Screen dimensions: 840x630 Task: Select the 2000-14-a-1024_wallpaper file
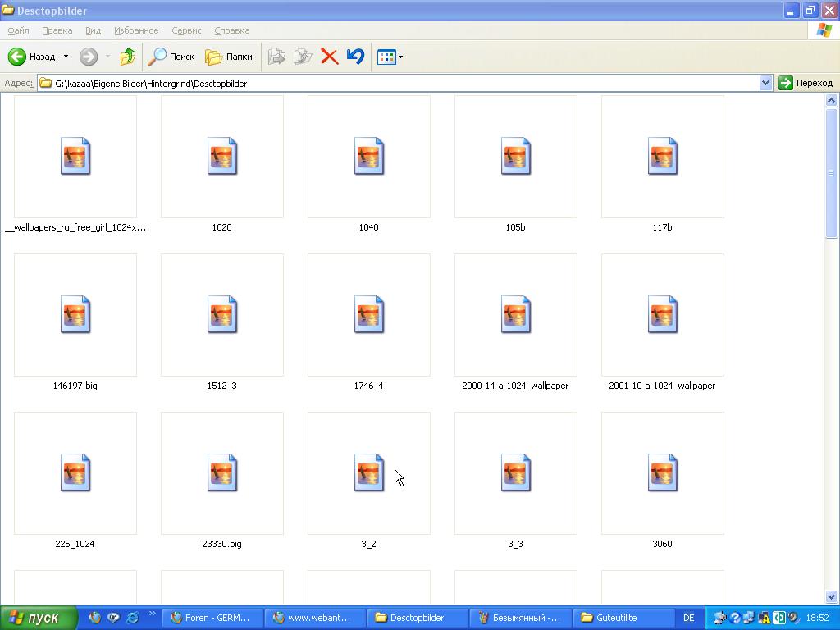point(515,315)
